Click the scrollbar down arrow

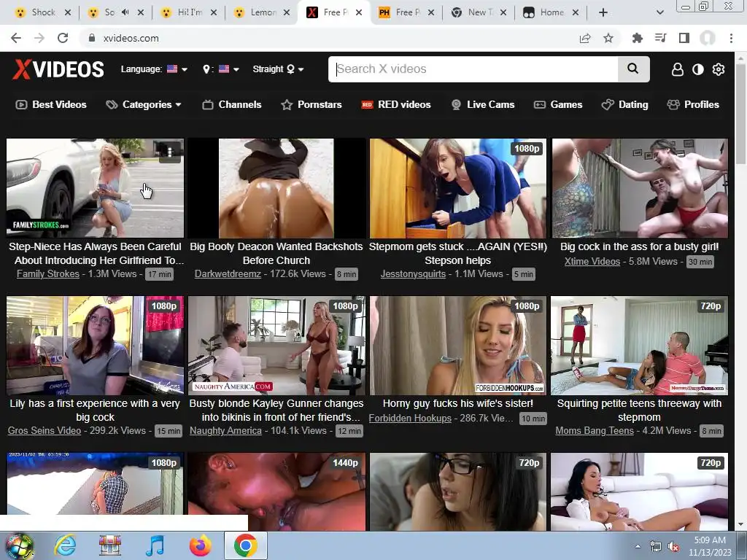740,524
